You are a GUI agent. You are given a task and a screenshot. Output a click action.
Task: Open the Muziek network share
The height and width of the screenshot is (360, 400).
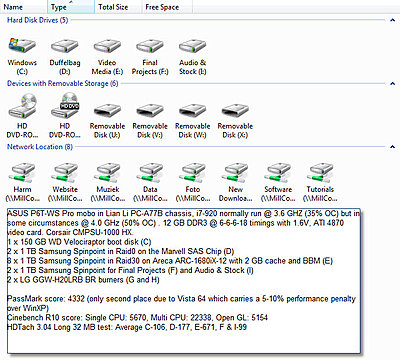click(107, 182)
